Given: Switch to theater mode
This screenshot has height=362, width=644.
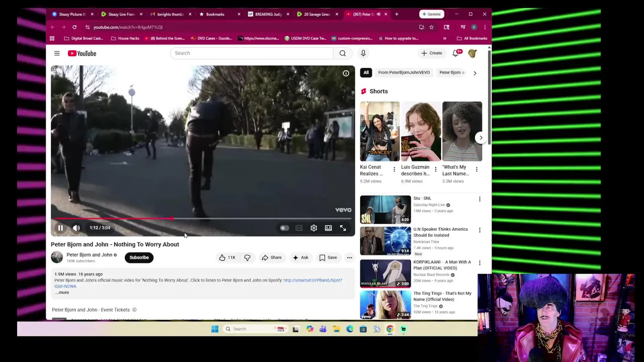Looking at the screenshot, I should (329, 228).
